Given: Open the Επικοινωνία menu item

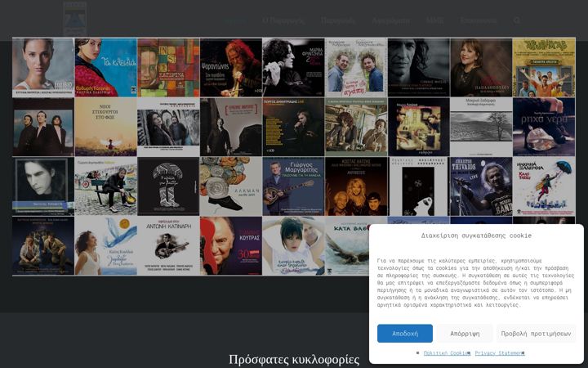Looking at the screenshot, I should click(478, 20).
